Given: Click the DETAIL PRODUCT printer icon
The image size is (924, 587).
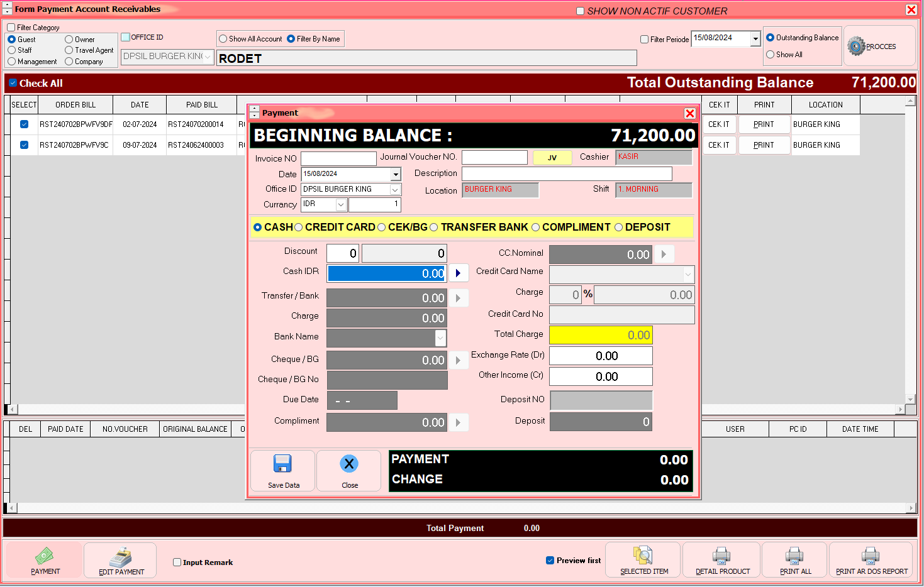Looking at the screenshot, I should tap(721, 556).
